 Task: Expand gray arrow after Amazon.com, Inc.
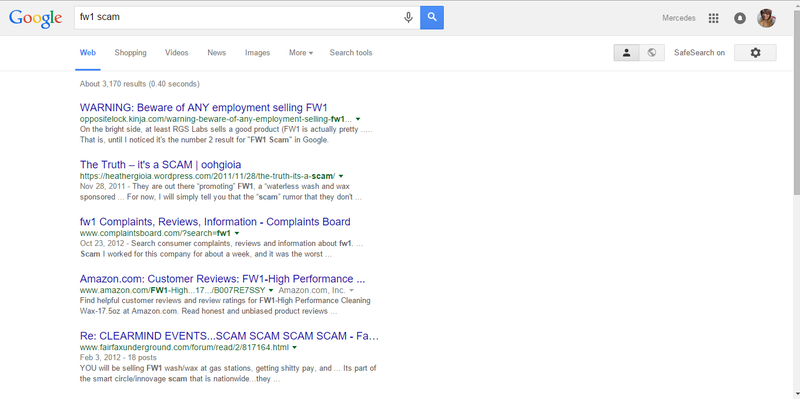coord(351,290)
